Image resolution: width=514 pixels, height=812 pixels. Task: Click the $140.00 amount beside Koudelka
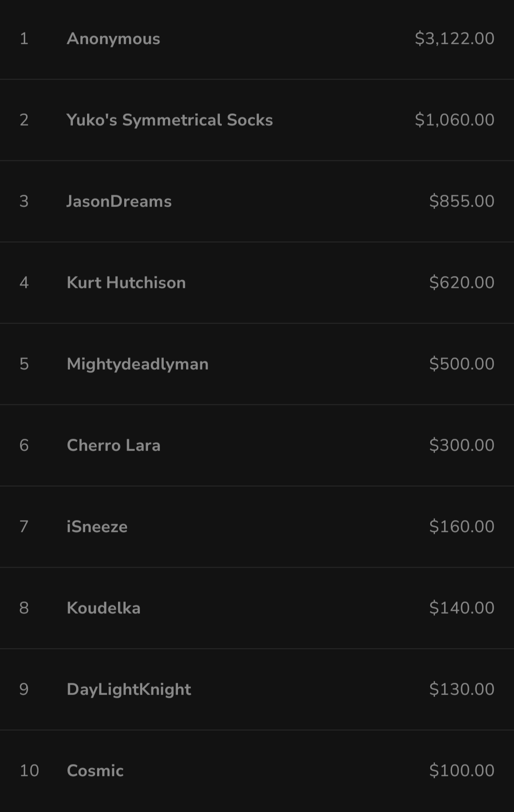tap(462, 608)
